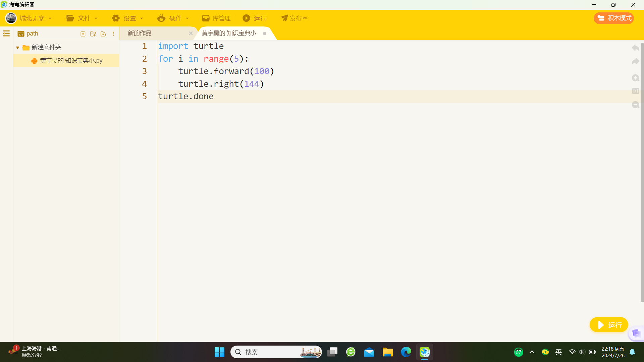Image resolution: width=644 pixels, height=362 pixels.
Task: Open Windows Start menu
Action: (219, 352)
